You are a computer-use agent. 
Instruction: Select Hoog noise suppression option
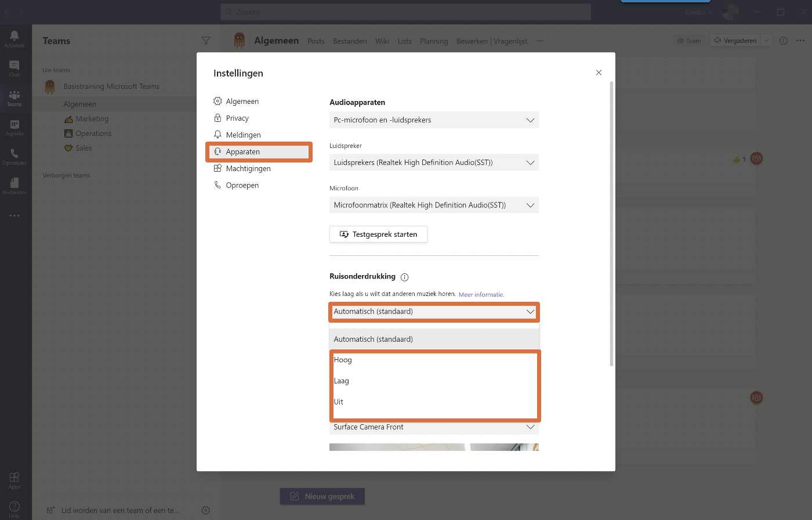click(434, 360)
